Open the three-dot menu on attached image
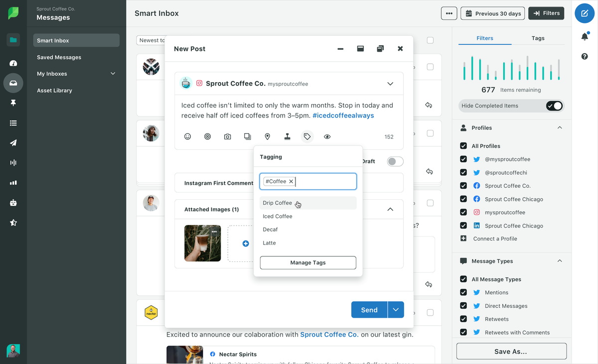Screen dimensions: 598x364 click(214, 232)
